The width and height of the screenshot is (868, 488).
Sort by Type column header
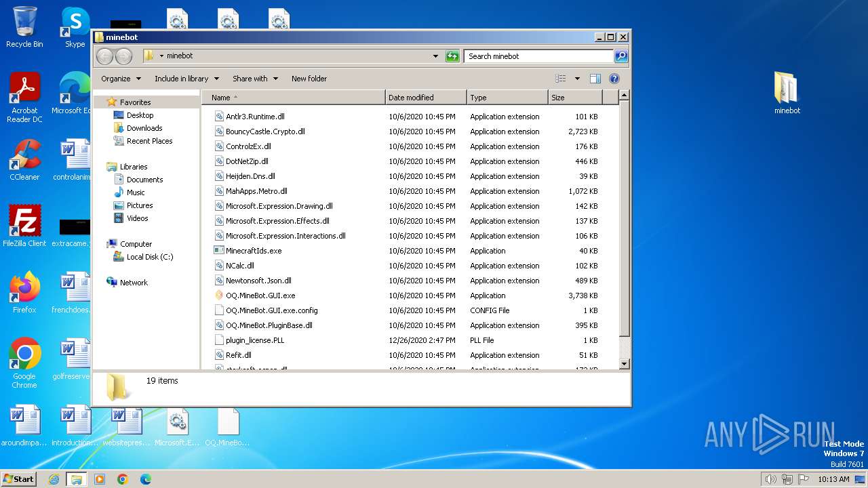[507, 98]
